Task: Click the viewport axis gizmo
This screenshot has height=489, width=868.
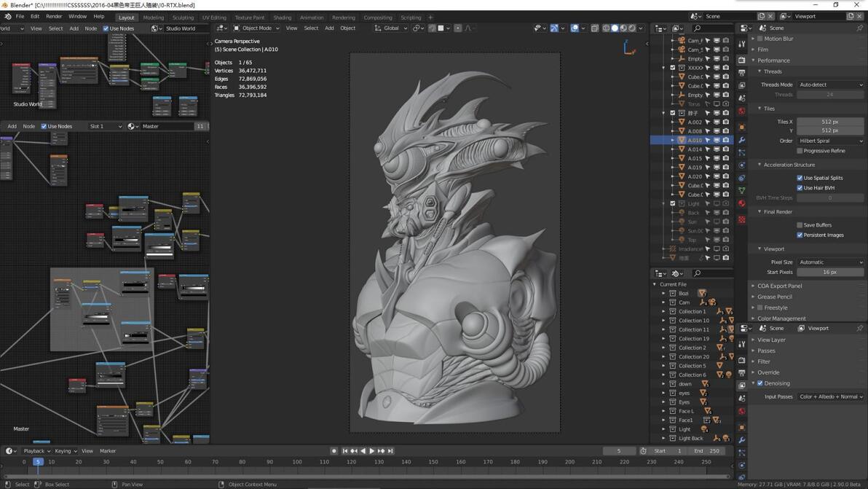Action: pos(629,48)
